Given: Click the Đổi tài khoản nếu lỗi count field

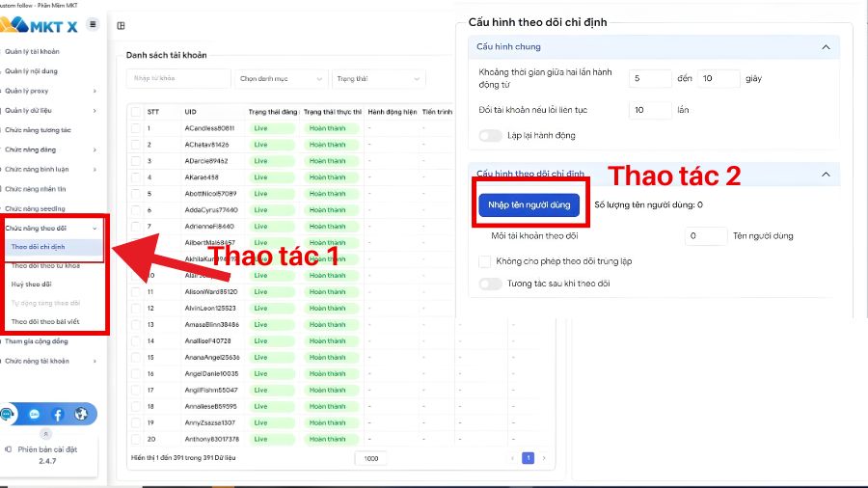Looking at the screenshot, I should pyautogui.click(x=650, y=110).
